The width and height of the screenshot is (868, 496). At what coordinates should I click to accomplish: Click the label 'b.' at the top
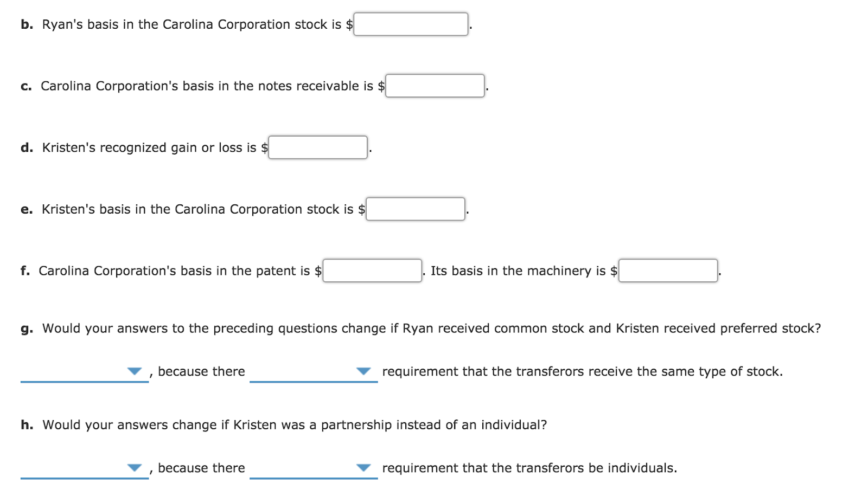click(x=27, y=24)
